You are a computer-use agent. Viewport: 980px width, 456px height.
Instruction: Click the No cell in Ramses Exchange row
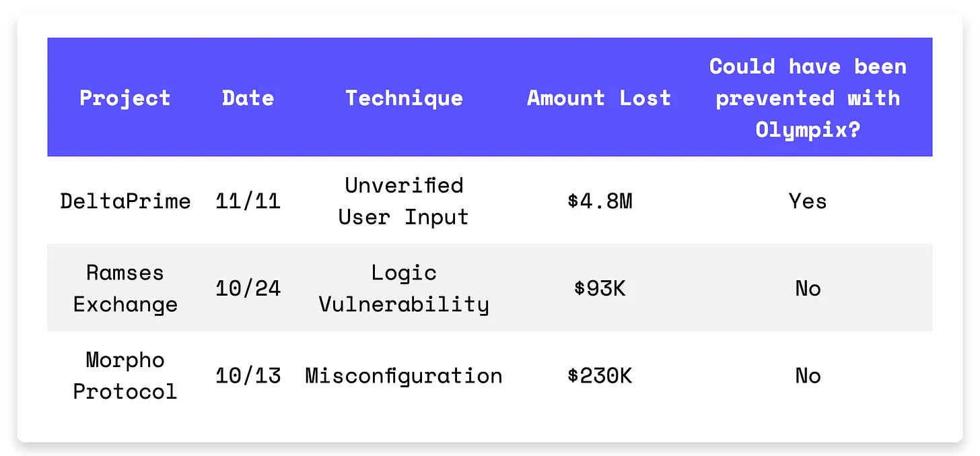(808, 288)
